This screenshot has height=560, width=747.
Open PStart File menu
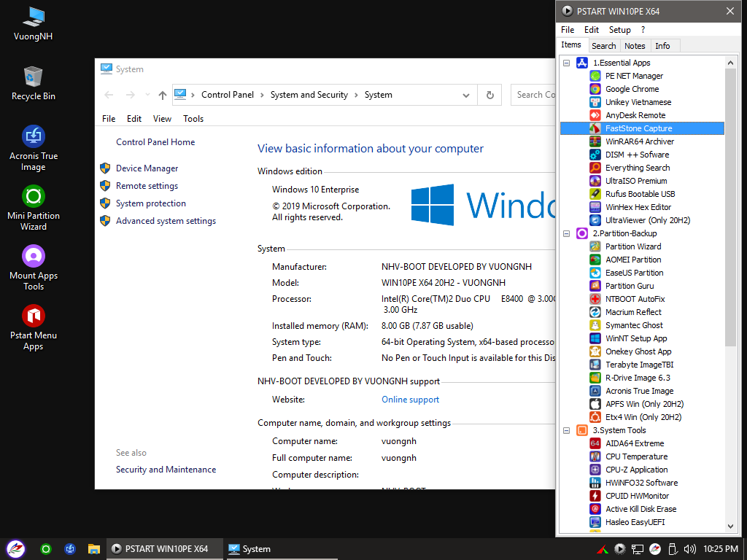pyautogui.click(x=568, y=29)
